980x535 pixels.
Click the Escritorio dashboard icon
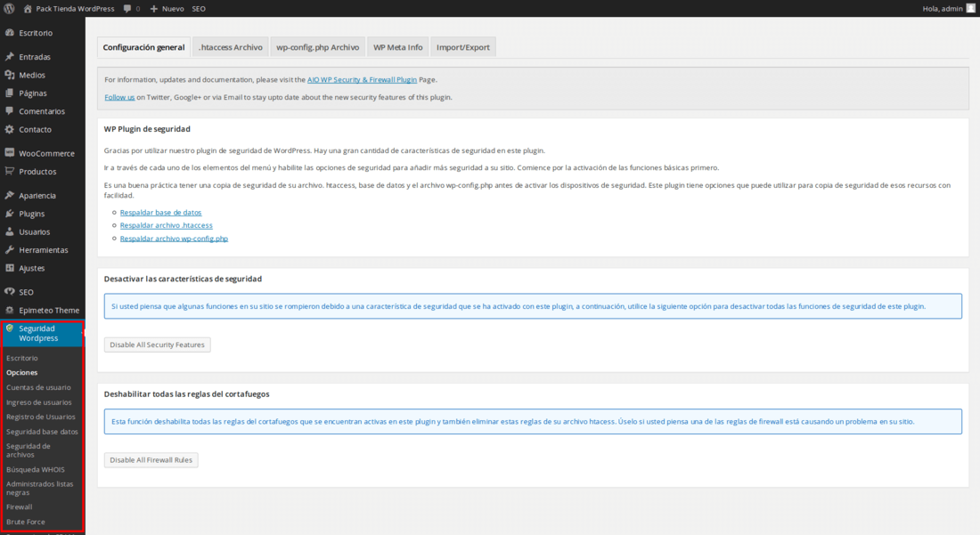[x=10, y=32]
